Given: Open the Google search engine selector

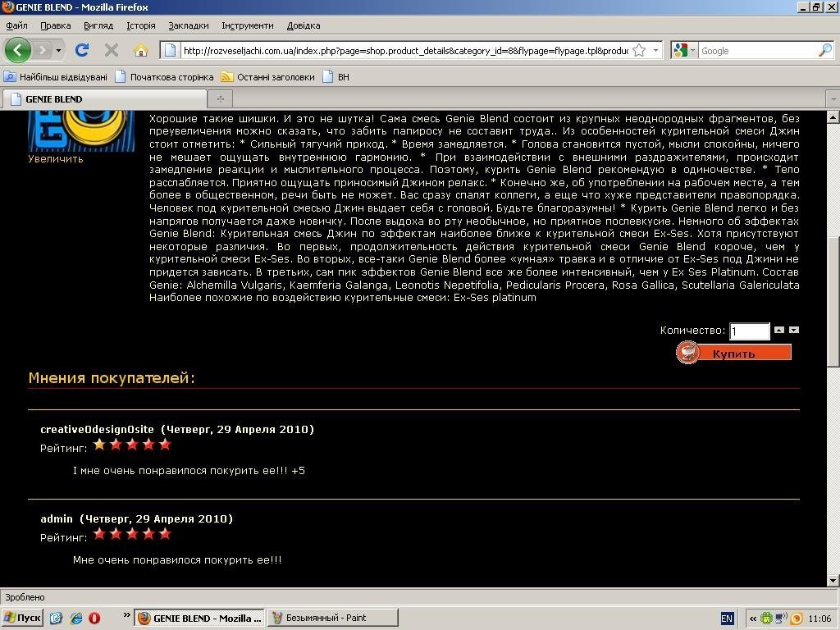Looking at the screenshot, I should [684, 50].
